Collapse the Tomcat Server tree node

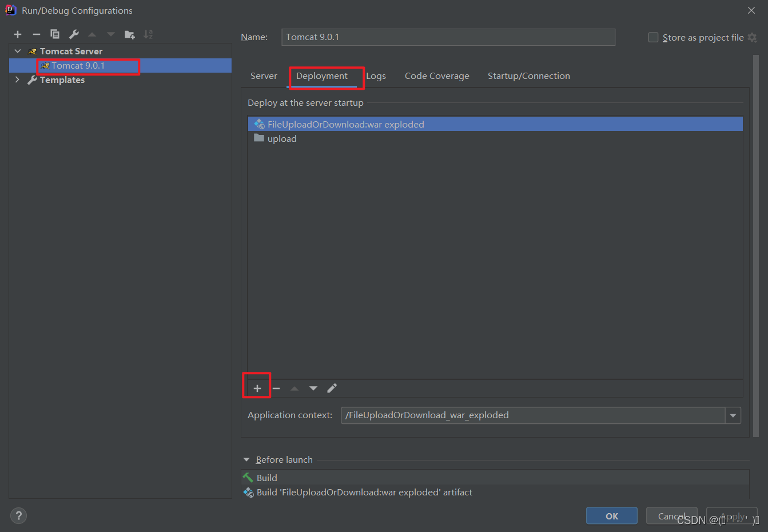coord(18,51)
